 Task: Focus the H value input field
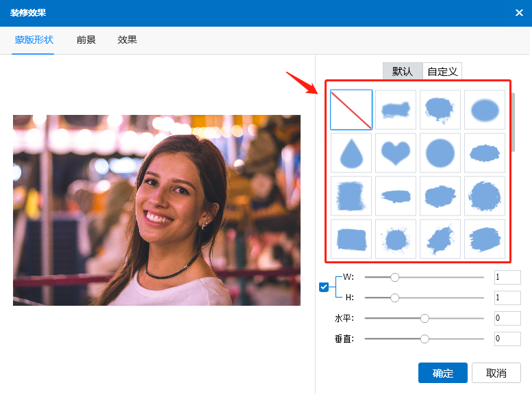point(507,298)
